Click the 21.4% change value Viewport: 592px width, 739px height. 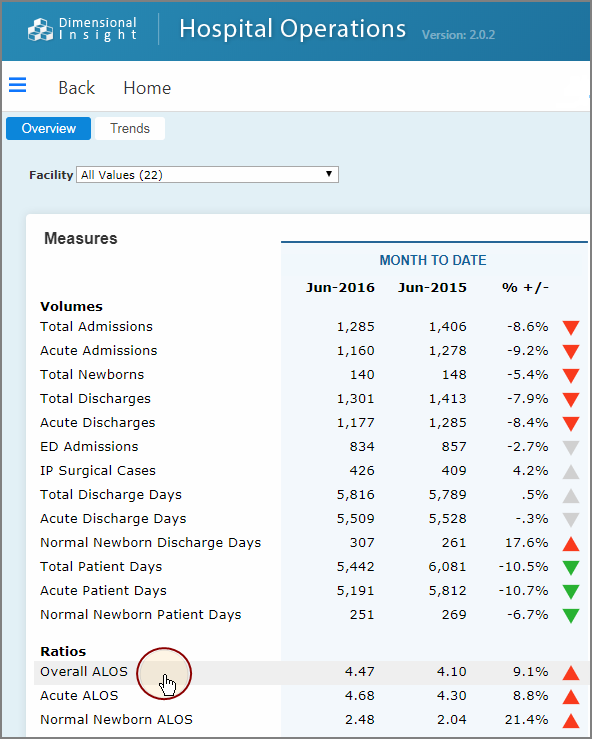click(x=526, y=720)
